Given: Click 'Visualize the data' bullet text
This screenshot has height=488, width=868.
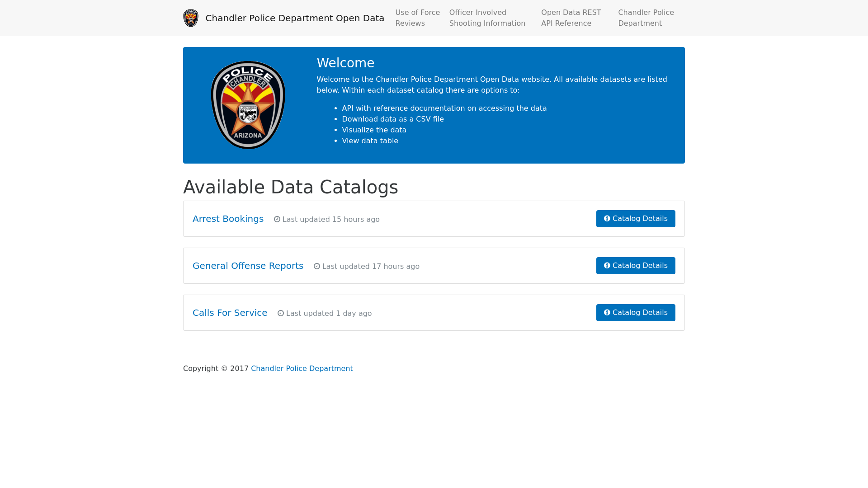Looking at the screenshot, I should (374, 130).
